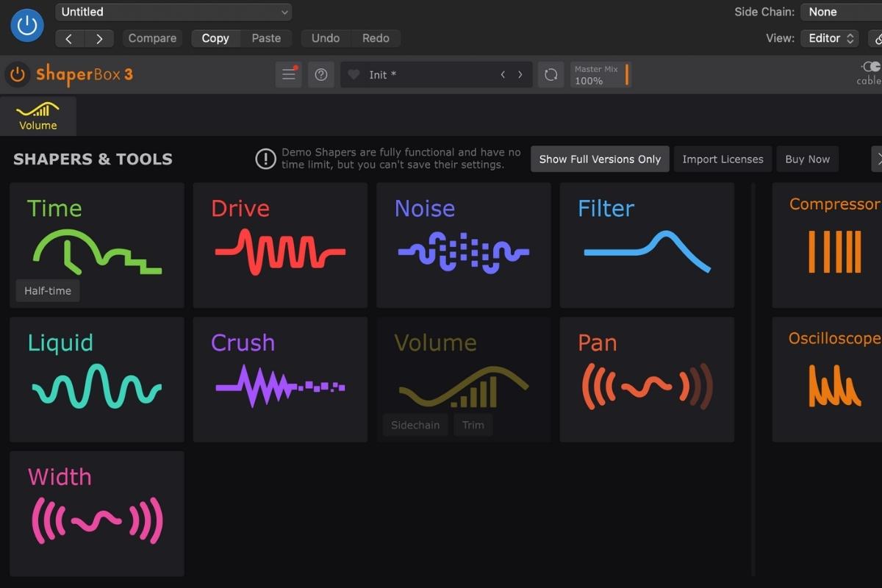Image resolution: width=882 pixels, height=588 pixels.
Task: Click the Import Licenses button
Action: [x=723, y=159]
